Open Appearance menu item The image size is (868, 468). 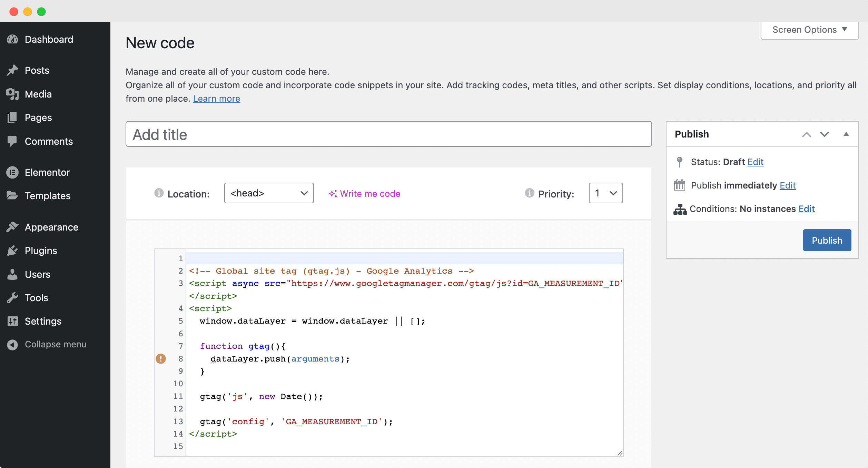pos(51,227)
